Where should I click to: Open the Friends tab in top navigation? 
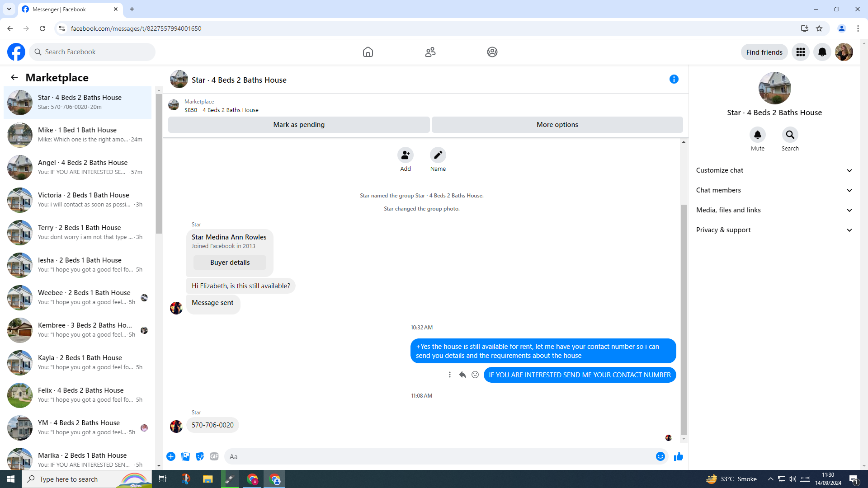tap(430, 52)
